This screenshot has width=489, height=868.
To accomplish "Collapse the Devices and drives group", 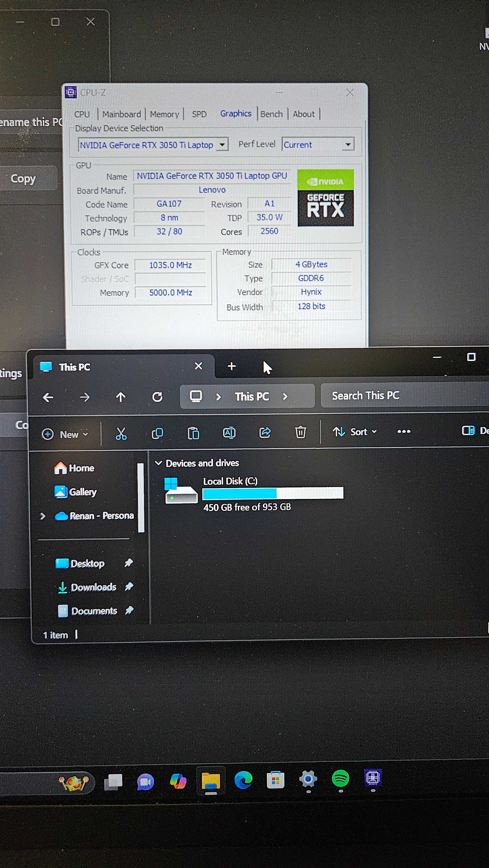I will (x=158, y=463).
